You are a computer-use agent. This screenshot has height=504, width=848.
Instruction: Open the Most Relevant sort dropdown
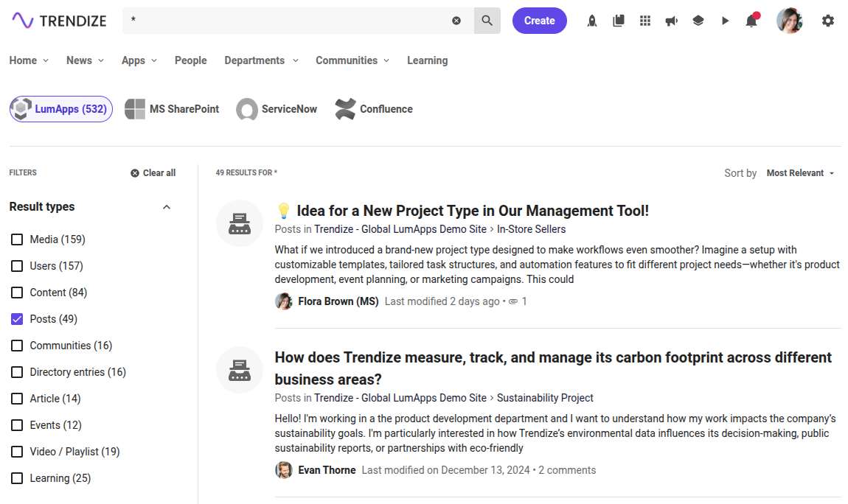[800, 173]
